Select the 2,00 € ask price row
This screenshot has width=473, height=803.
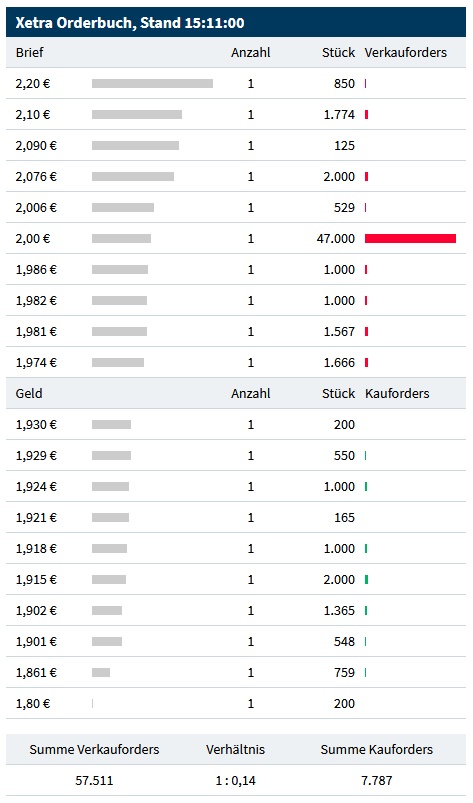pos(236,238)
